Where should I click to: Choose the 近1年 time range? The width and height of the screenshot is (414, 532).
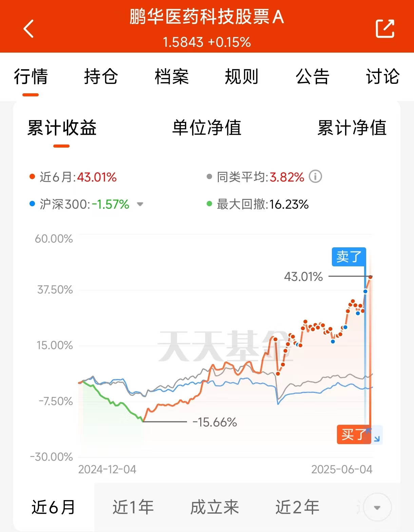[133, 507]
